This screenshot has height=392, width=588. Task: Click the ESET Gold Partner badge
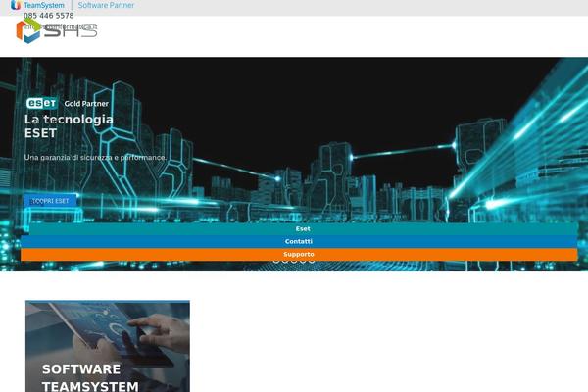[68, 103]
